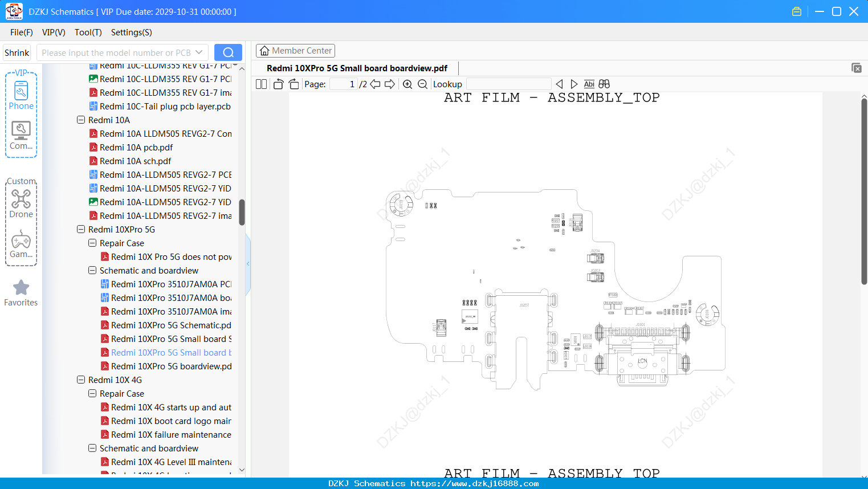Click the PDF viewer vertical scrollbar thumb
868x489 pixels.
864,191
